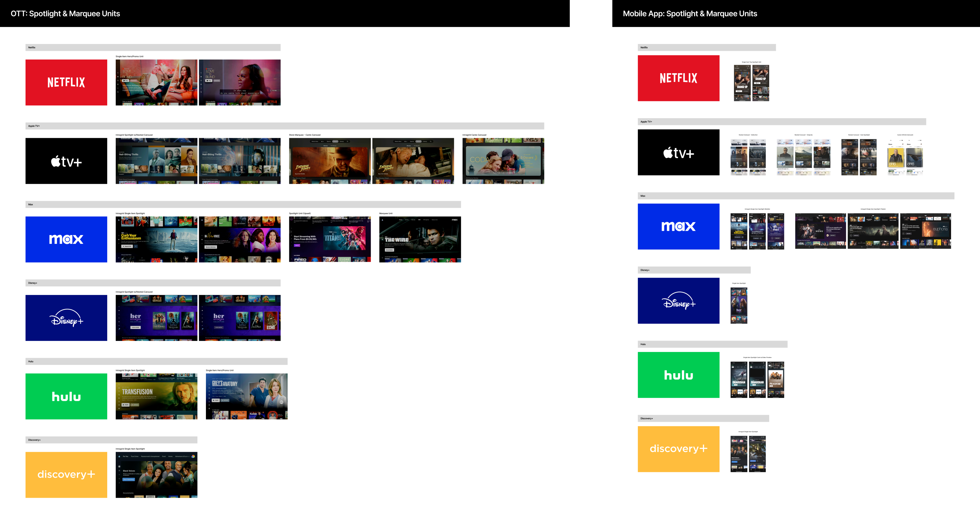Click the Grey's Anatomy Hulu hero screenshot
Screen dimensions: 980x515
(x=246, y=396)
